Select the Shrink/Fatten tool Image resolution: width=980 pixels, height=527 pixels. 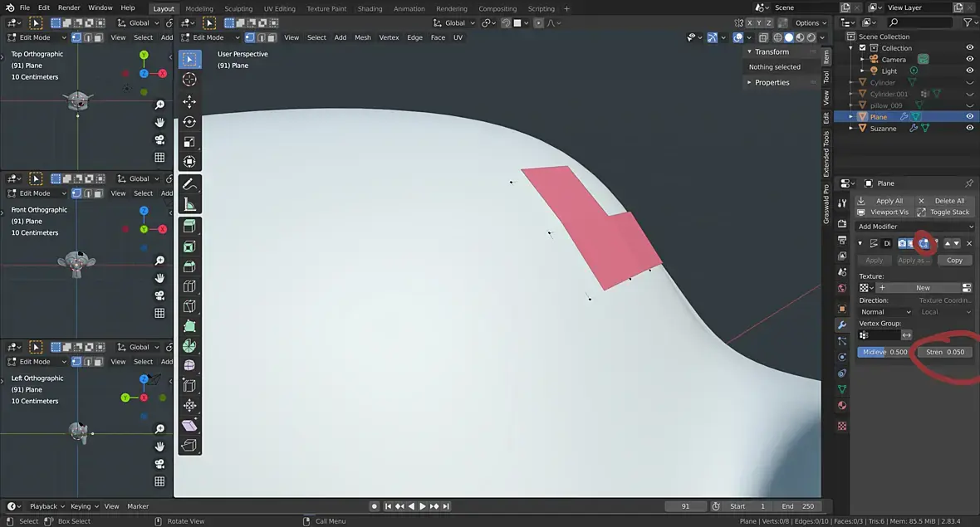[x=189, y=406]
